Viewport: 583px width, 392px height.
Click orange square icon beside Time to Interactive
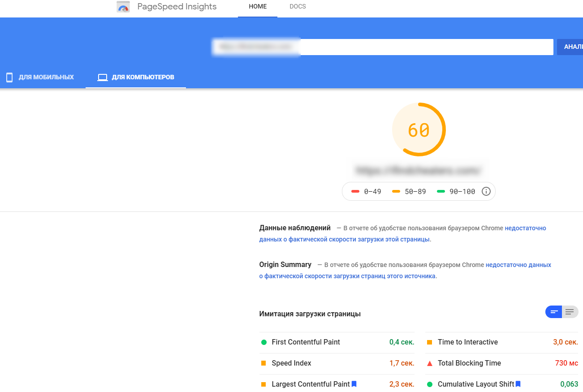429,342
